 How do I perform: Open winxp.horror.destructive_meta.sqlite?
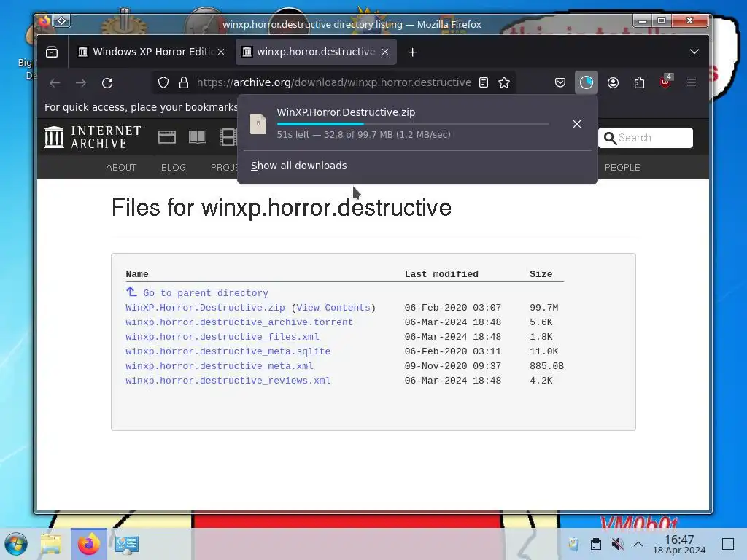pyautogui.click(x=228, y=351)
